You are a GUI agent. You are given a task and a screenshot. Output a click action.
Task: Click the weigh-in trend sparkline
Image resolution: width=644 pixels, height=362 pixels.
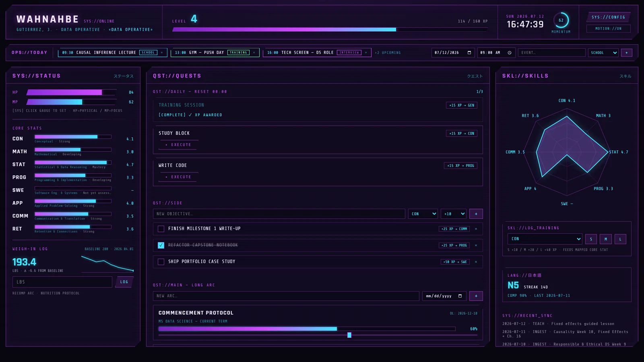point(107,263)
